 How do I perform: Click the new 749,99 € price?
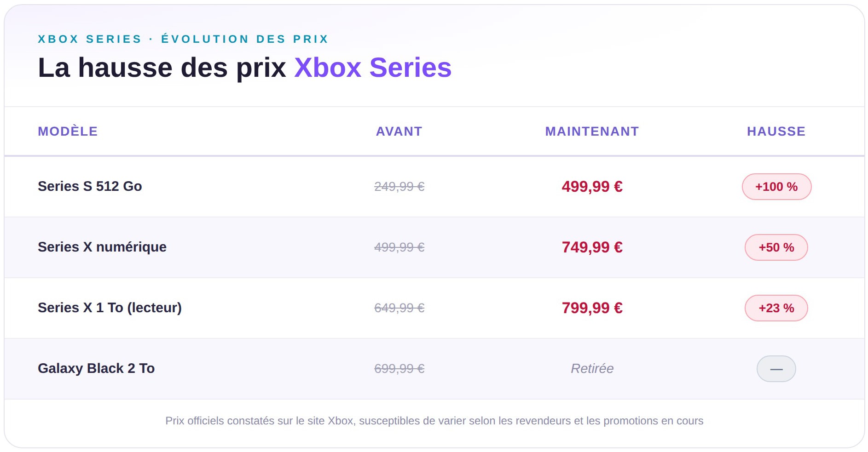pyautogui.click(x=592, y=247)
